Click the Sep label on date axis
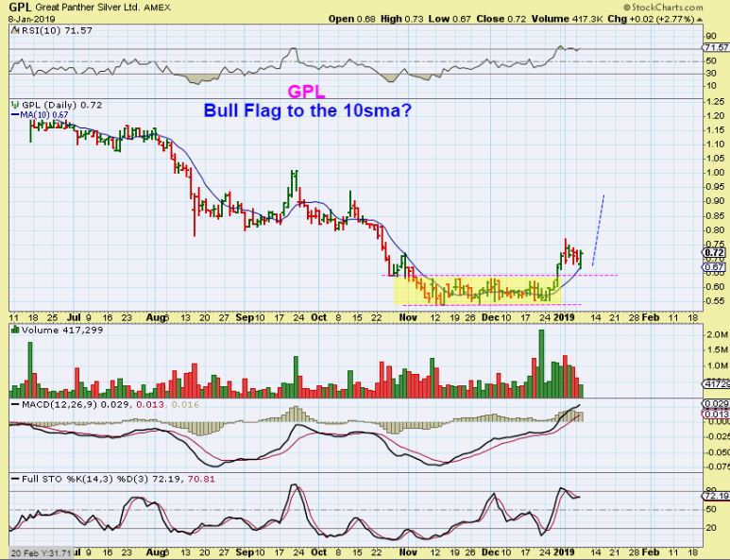The width and height of the screenshot is (730, 560). tap(245, 317)
